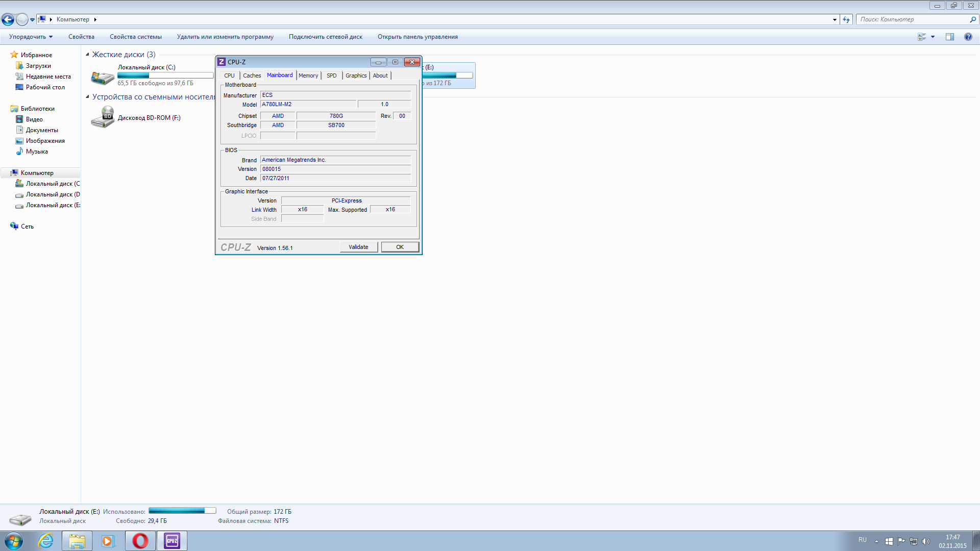Collapse the Жесткие диски group

point(87,55)
